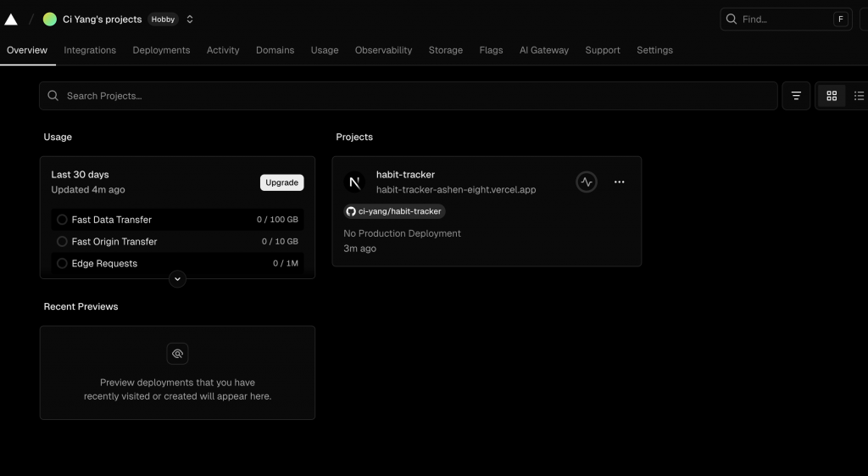This screenshot has height=476, width=868.
Task: Click the Fast Origin Transfer progress circle
Action: tap(62, 242)
